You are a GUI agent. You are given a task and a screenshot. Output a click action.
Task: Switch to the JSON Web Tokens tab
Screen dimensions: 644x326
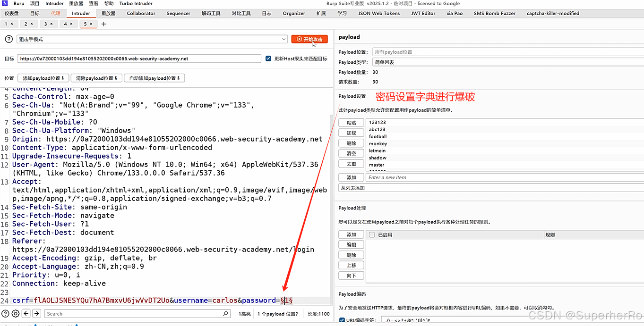point(379,13)
